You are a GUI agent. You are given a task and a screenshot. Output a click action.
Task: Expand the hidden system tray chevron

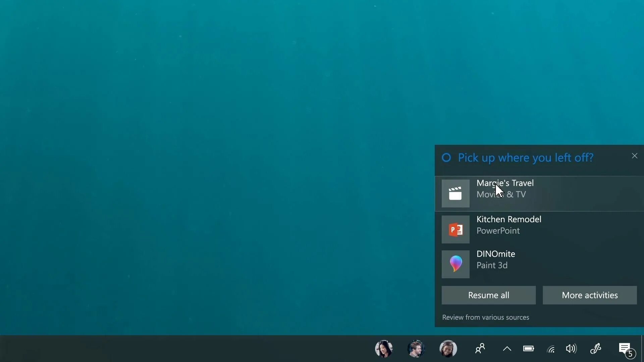[507, 349]
